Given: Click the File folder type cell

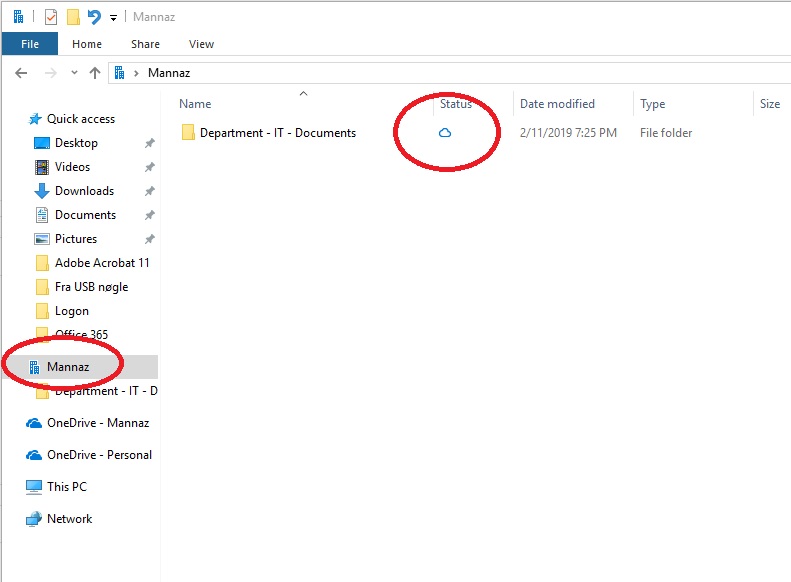Looking at the screenshot, I should tap(666, 133).
